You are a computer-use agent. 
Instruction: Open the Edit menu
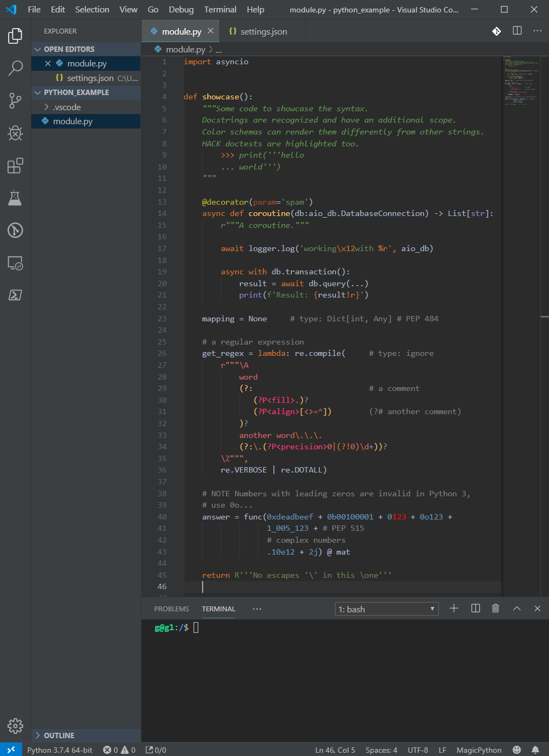[x=58, y=10]
